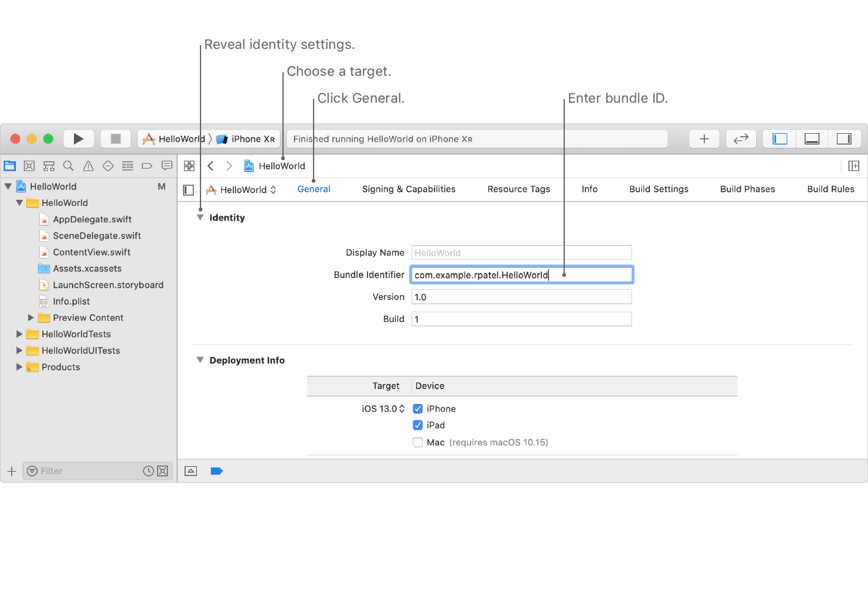Open the Find navigator magnifier icon

pos(68,166)
